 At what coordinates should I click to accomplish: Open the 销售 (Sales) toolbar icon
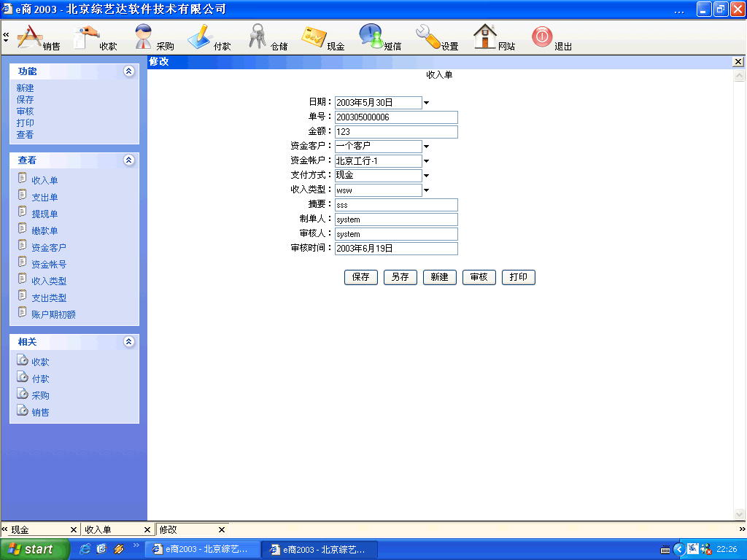click(x=31, y=36)
